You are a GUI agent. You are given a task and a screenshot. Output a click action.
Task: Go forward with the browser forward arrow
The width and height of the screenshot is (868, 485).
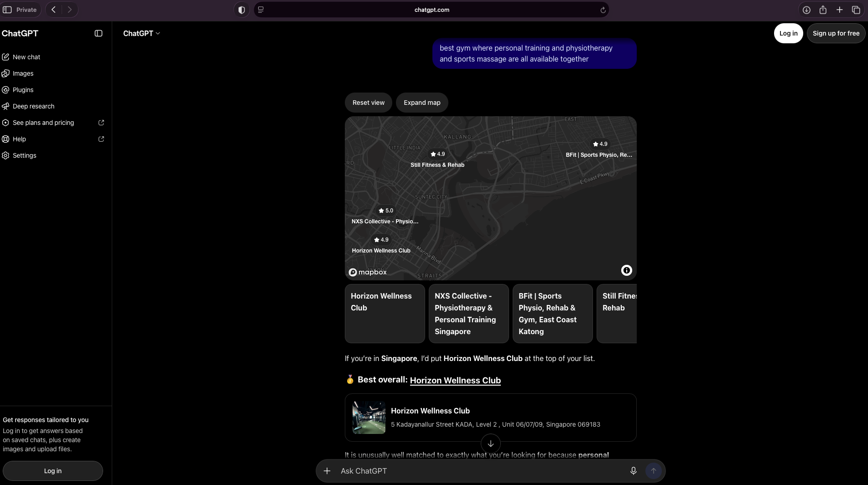[x=69, y=10]
